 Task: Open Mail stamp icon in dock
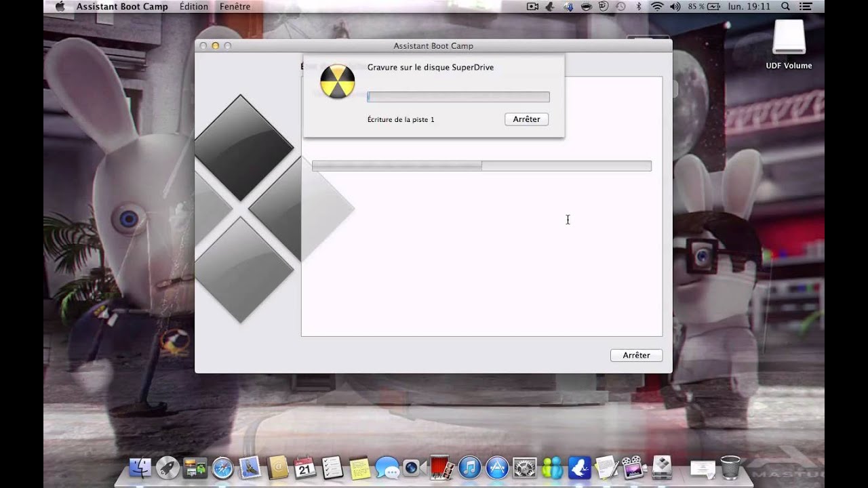point(250,468)
